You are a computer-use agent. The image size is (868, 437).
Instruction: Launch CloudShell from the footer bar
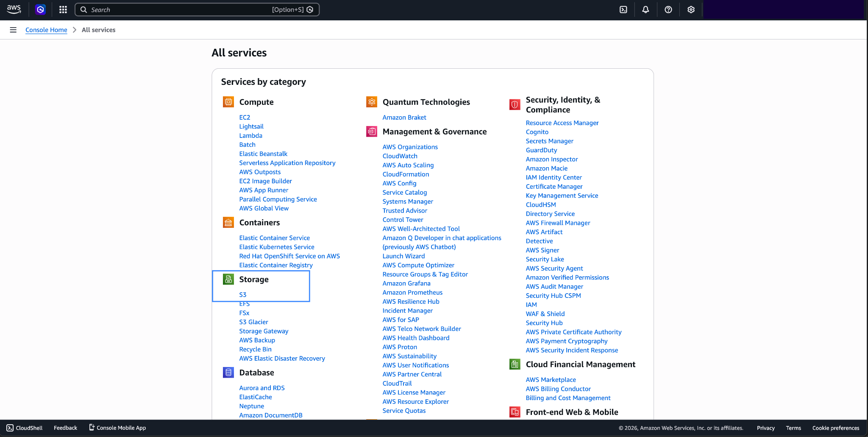point(25,428)
